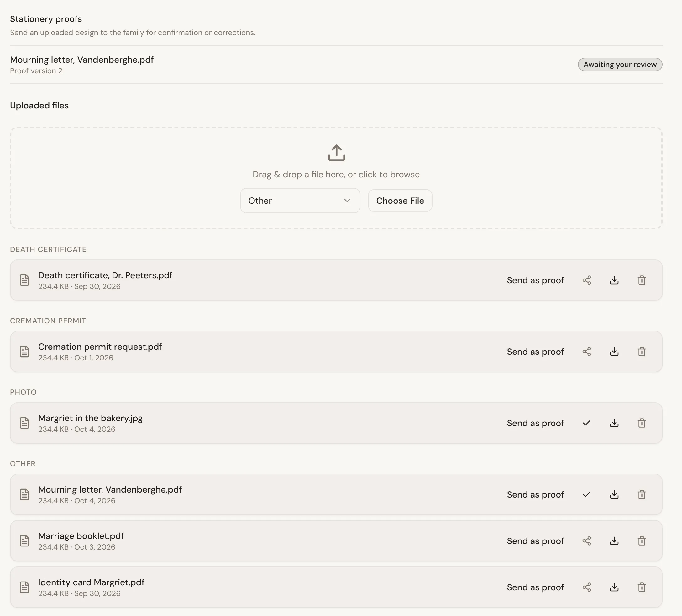The width and height of the screenshot is (682, 616).
Task: Click the Cremation permit request.pdf file name
Action: [100, 347]
